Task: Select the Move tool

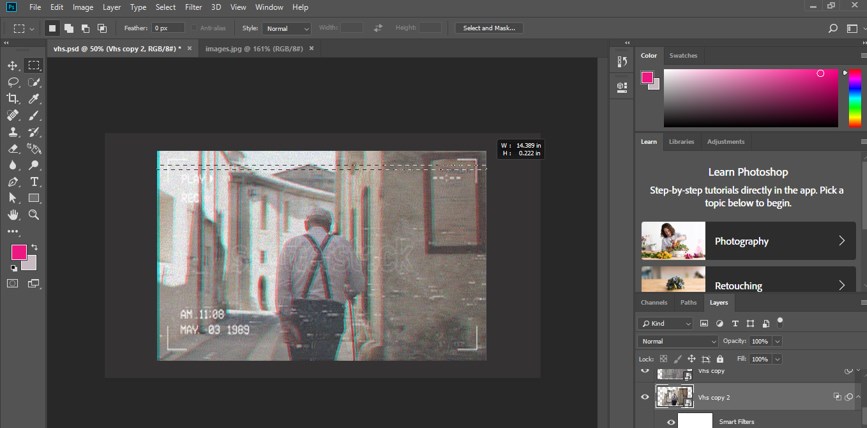Action: pos(13,65)
